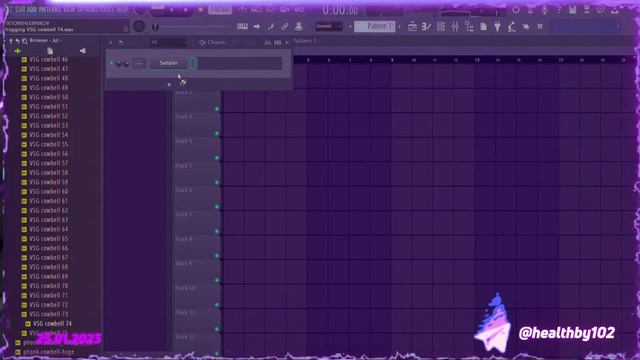
Task: Click the tempo tapper icon
Action: 511,27
